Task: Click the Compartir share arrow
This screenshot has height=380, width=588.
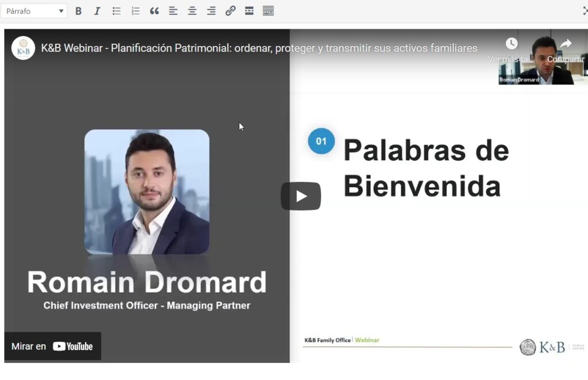Action: [x=566, y=44]
